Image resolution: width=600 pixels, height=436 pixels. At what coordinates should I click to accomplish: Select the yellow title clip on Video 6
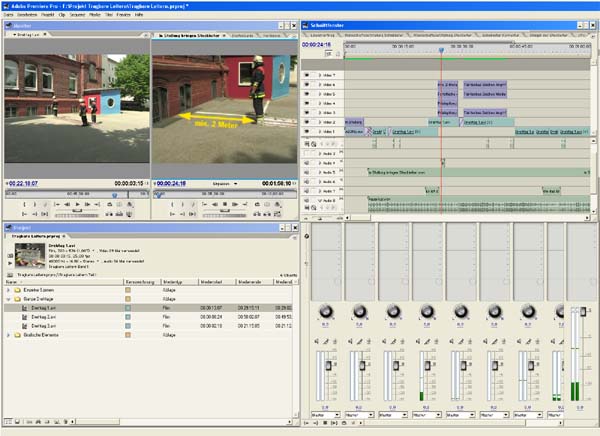[446, 84]
